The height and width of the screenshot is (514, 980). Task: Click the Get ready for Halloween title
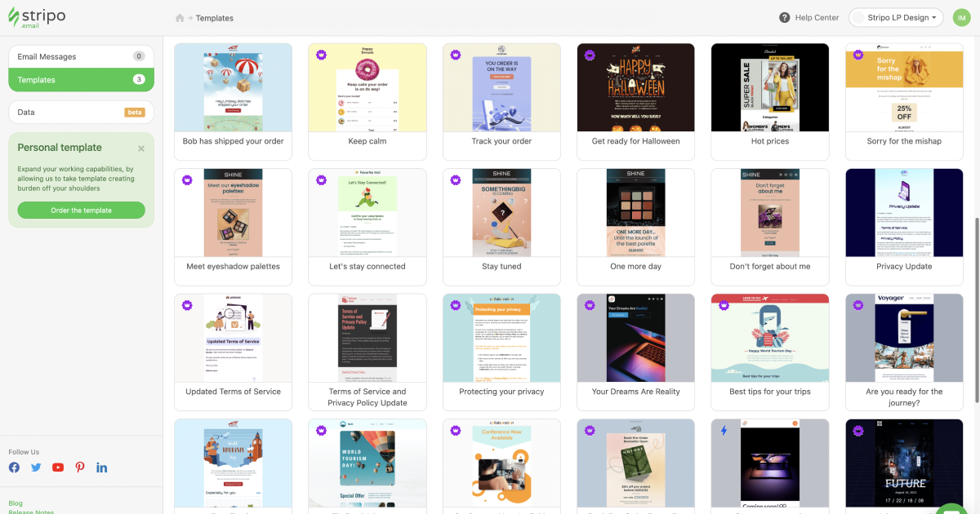635,141
